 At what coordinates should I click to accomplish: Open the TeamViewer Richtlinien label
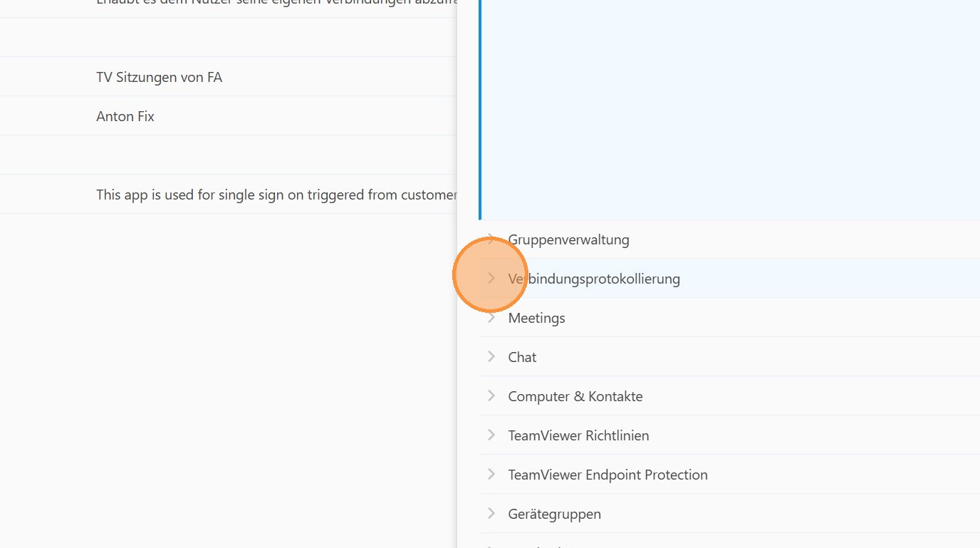[x=578, y=436]
